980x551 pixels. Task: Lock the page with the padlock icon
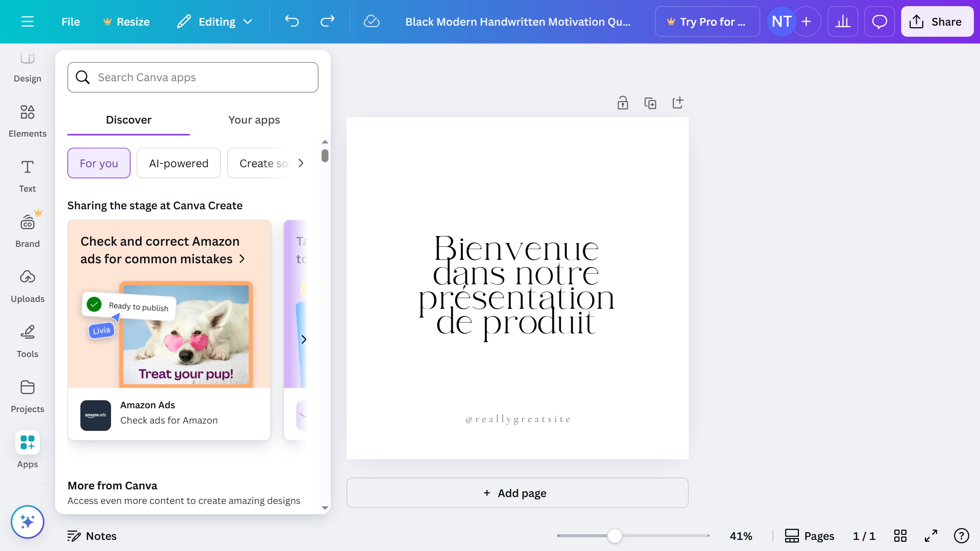[622, 103]
